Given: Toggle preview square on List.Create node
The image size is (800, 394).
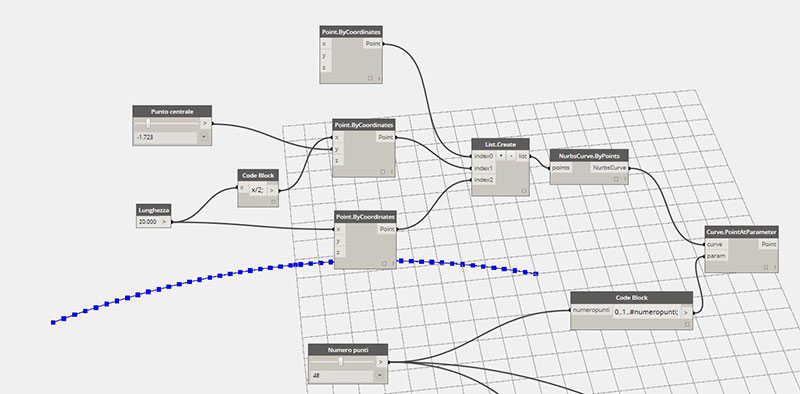Looking at the screenshot, I should 523,191.
